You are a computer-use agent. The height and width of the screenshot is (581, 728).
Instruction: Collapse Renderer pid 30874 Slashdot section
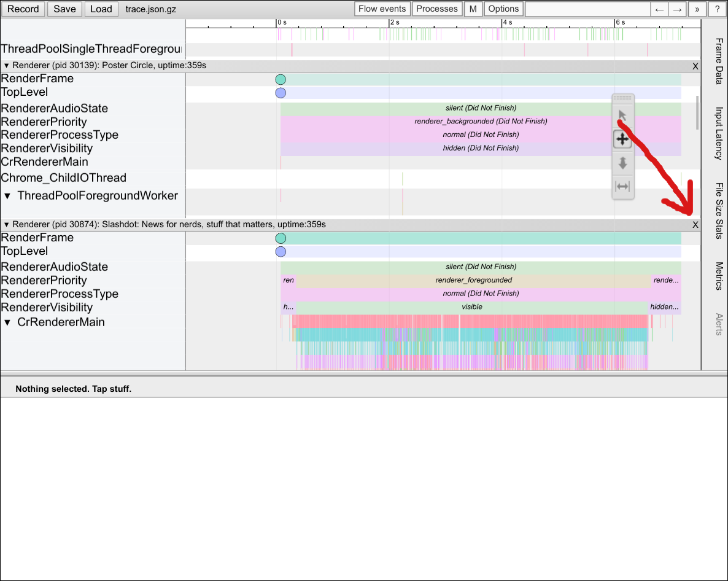coord(7,225)
